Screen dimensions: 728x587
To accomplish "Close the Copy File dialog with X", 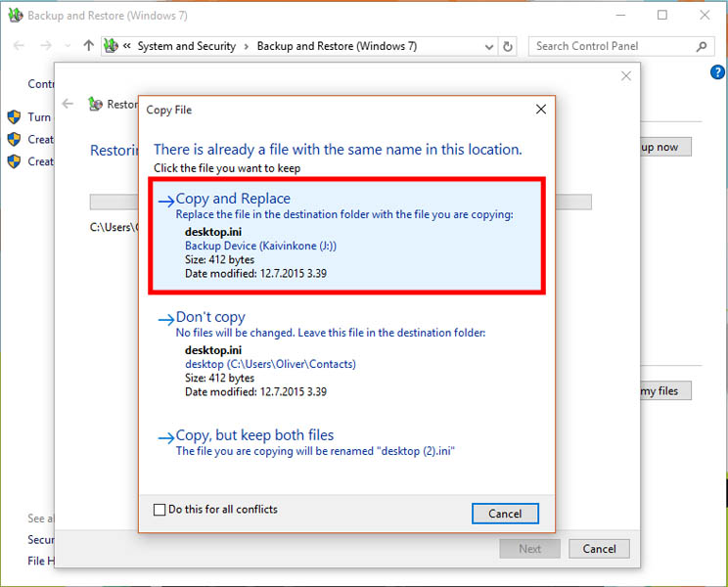I will click(x=540, y=110).
